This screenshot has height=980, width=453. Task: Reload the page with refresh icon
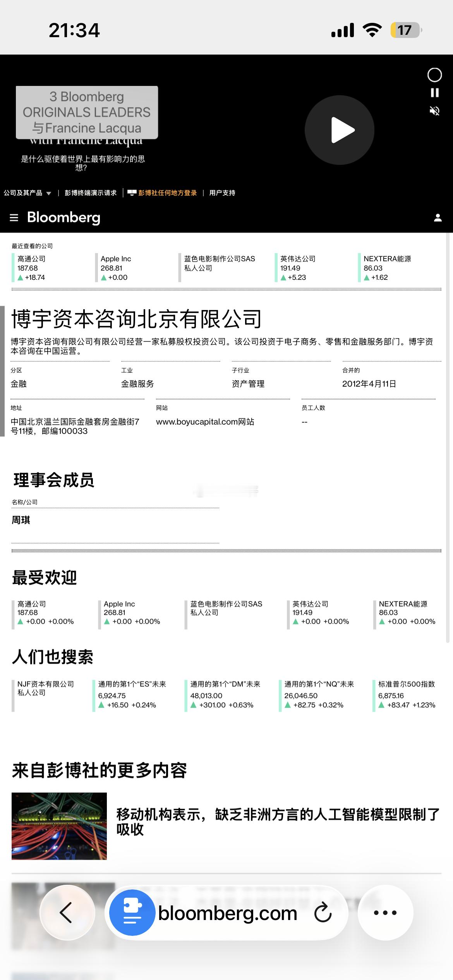(x=323, y=913)
